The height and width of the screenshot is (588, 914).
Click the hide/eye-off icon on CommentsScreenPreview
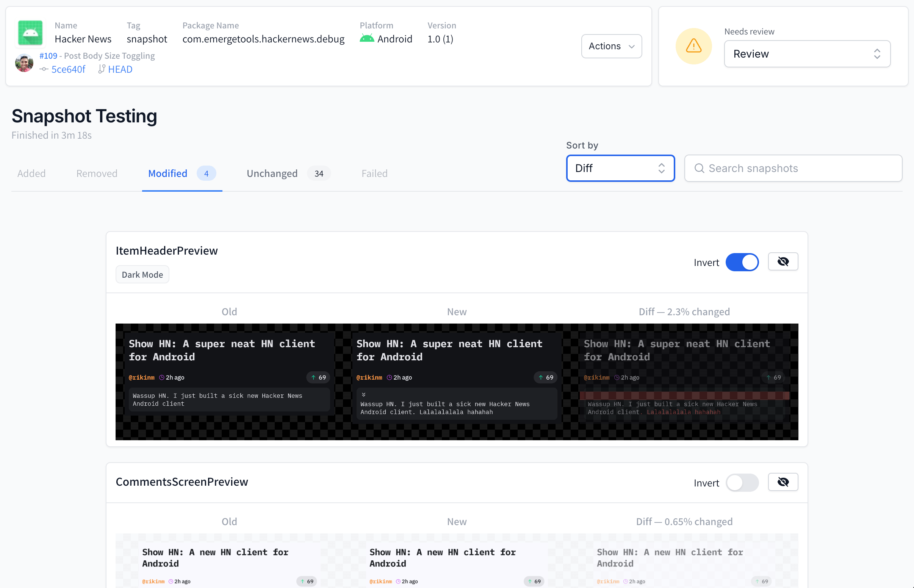(x=783, y=482)
